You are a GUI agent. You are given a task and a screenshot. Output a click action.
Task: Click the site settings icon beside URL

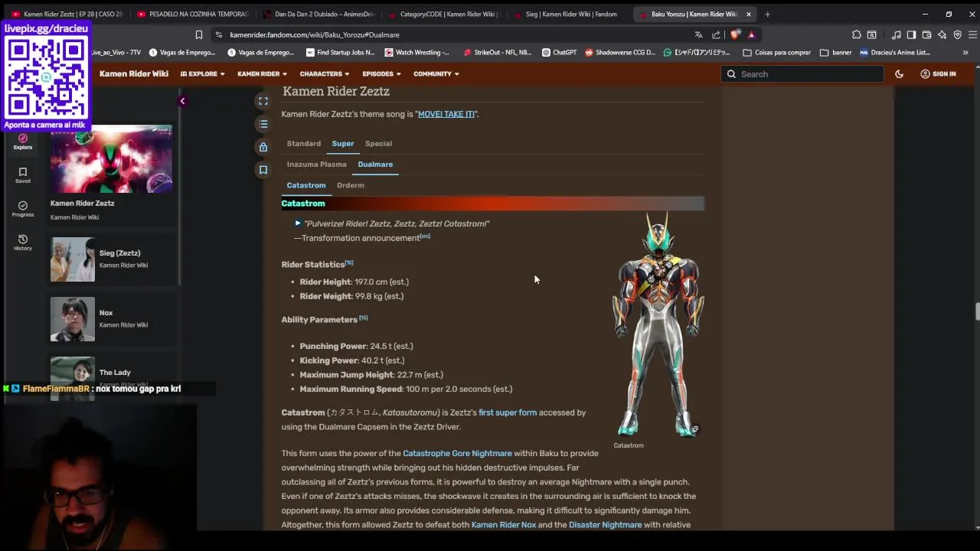coord(219,34)
